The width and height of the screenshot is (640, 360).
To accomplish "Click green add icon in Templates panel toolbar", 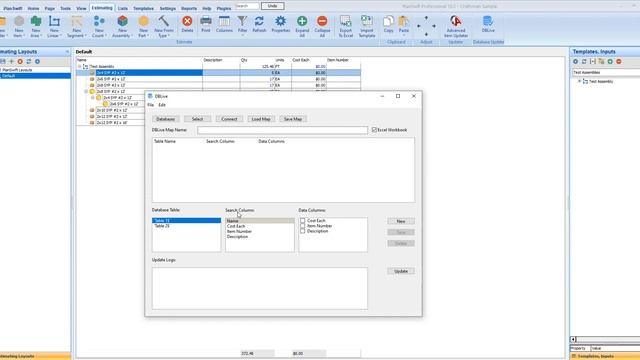I will tap(610, 61).
